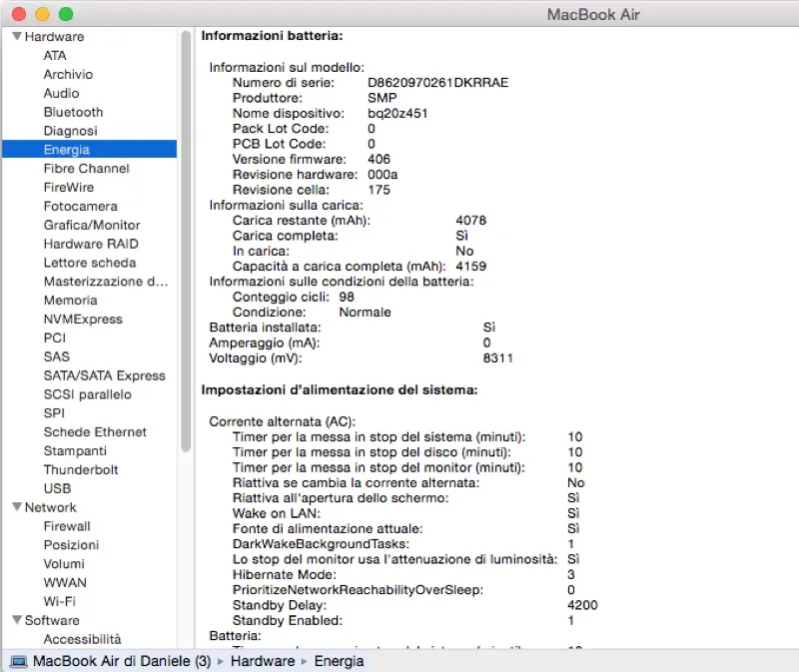Select the highlighted Energia item

[89, 149]
